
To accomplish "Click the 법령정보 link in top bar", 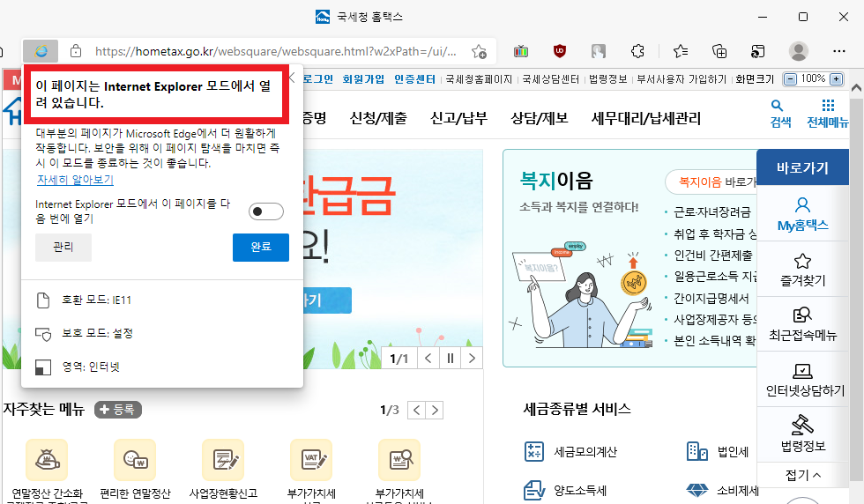I will (607, 78).
